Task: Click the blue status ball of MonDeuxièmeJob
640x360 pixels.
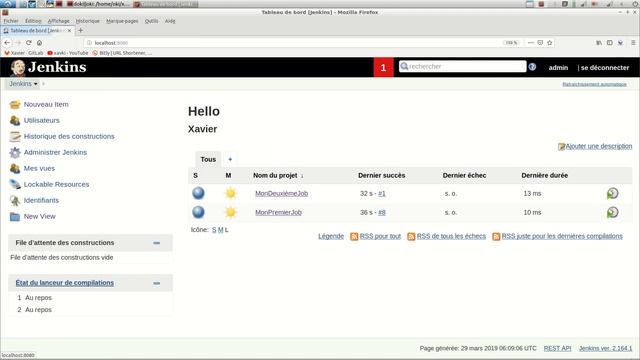Action: pos(198,193)
